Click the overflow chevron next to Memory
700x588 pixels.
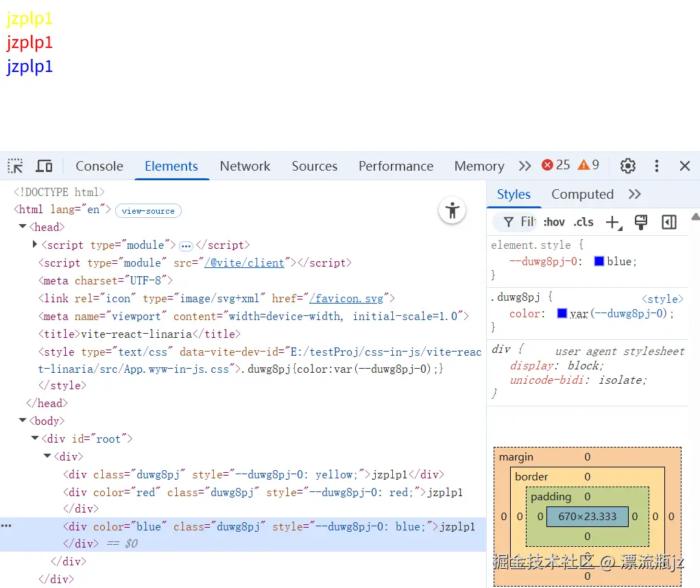click(525, 165)
